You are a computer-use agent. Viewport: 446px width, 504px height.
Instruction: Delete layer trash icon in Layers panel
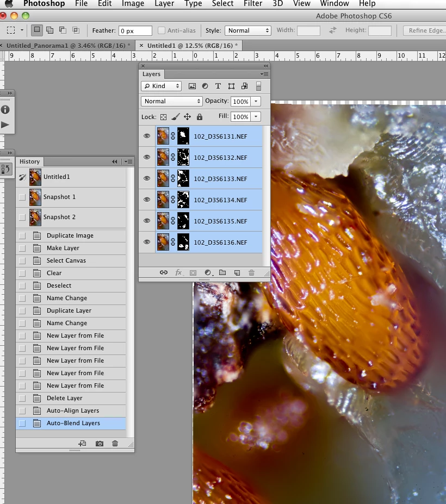251,273
